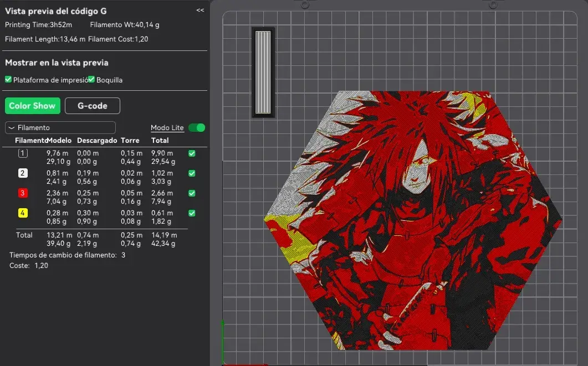This screenshot has width=588, height=366.
Task: Open the Filamento view dropdown
Action: click(x=60, y=127)
